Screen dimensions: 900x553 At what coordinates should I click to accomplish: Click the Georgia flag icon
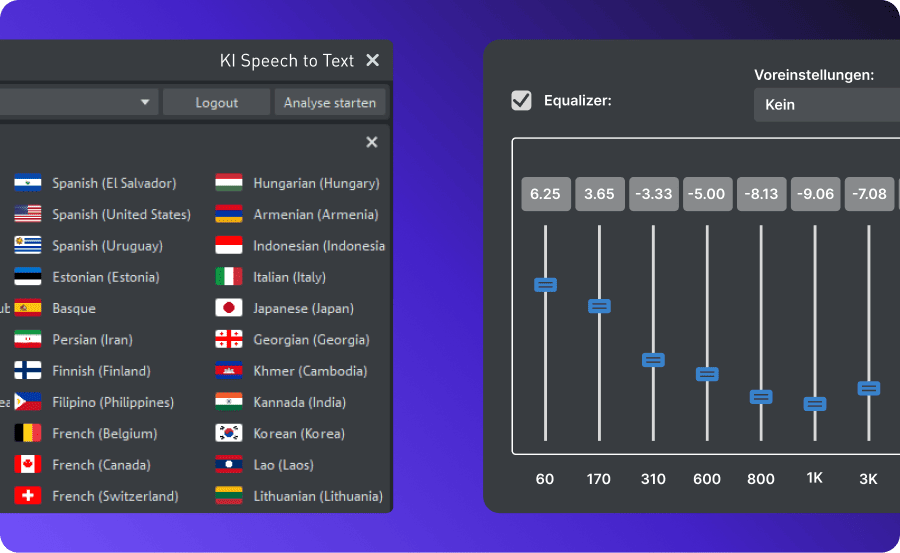pos(229,340)
